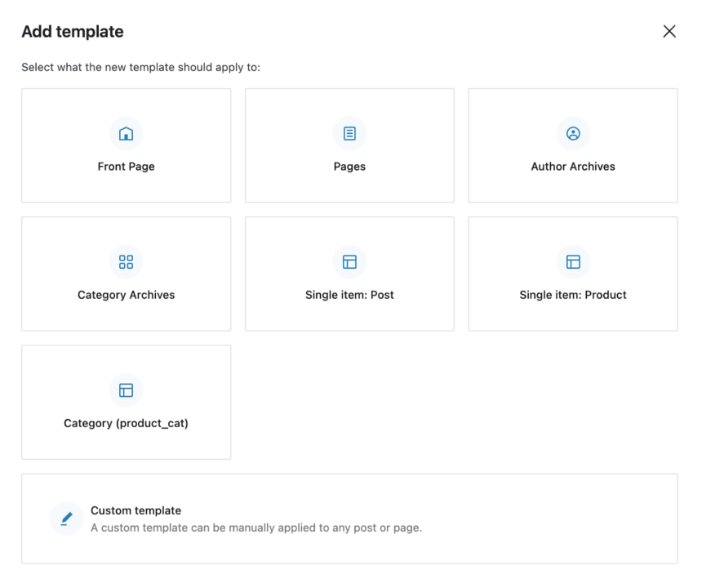702x588 pixels.
Task: Open the Custom template option title
Action: (x=136, y=510)
